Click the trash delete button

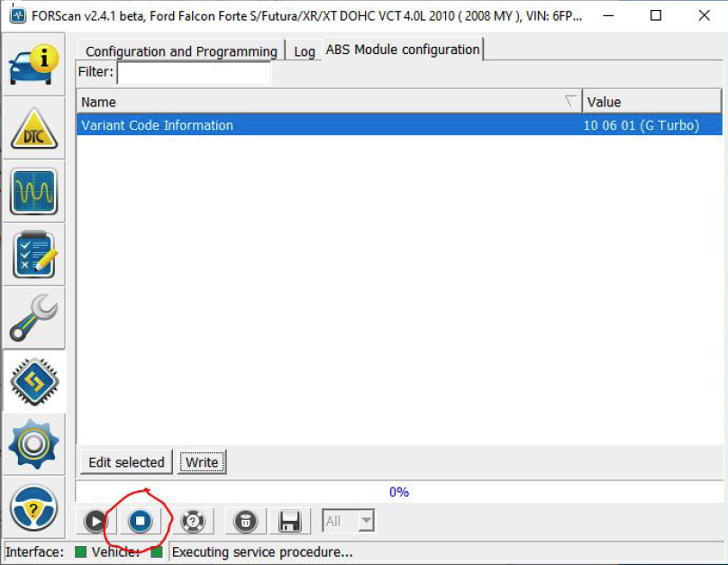coord(246,521)
